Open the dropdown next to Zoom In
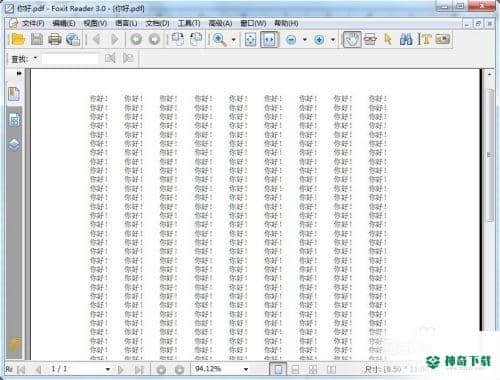This screenshot has width=500, height=380. (x=333, y=40)
